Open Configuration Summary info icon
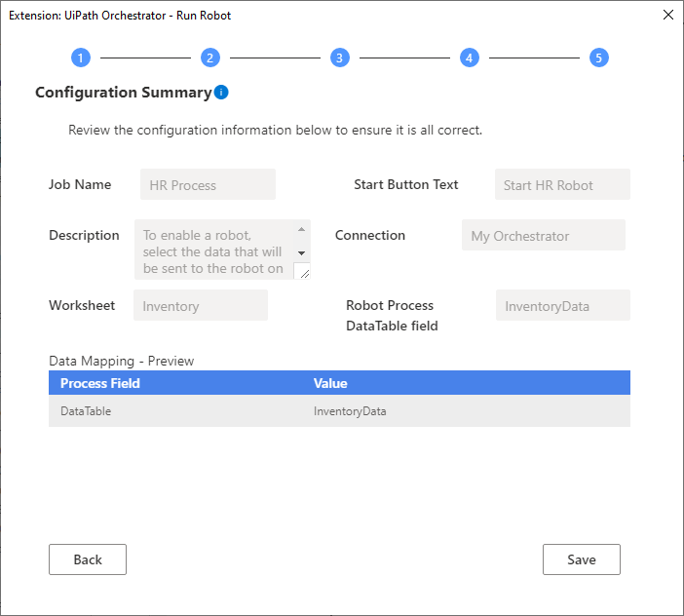 (221, 92)
